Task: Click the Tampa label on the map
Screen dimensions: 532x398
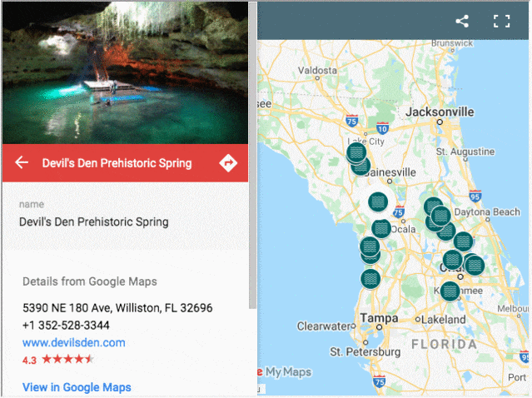Action: [379, 318]
